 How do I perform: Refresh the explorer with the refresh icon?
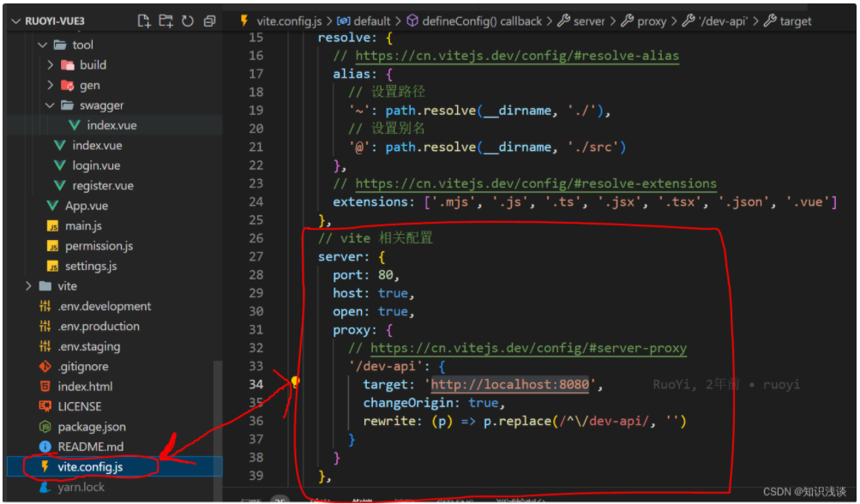click(188, 21)
